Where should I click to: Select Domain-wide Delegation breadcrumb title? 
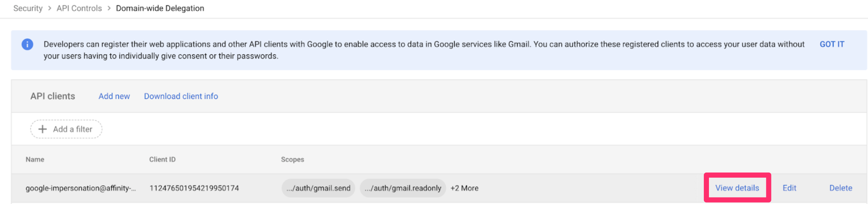(x=160, y=8)
